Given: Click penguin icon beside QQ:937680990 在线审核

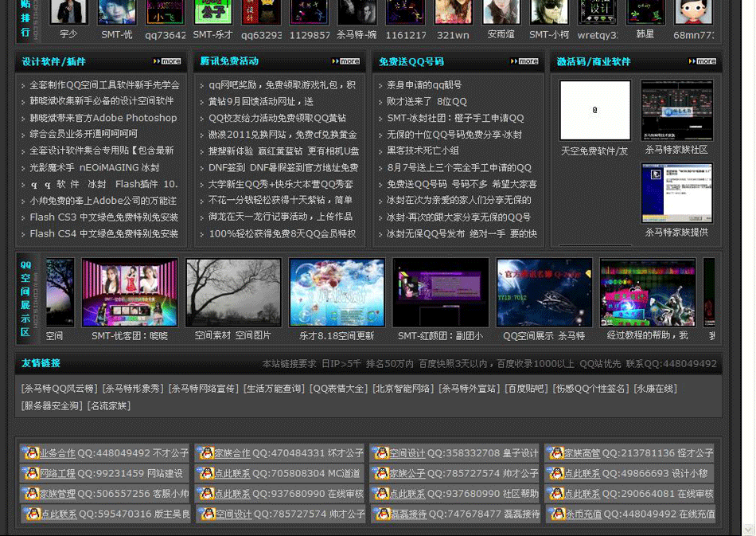Looking at the screenshot, I should [x=207, y=494].
